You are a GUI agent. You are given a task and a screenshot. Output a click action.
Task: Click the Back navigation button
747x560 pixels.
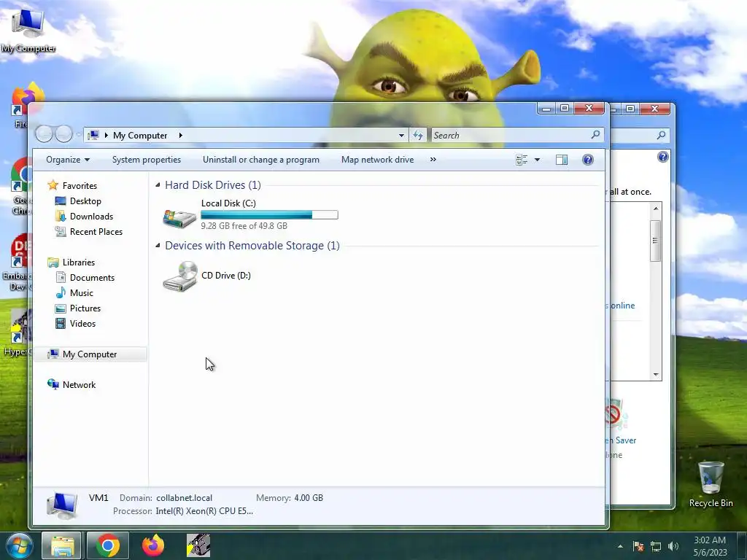click(x=44, y=134)
